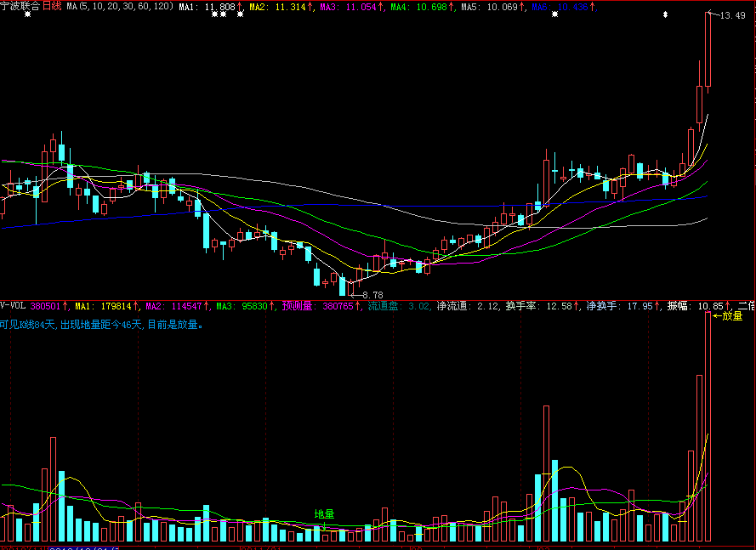Select the tallest red volume bar beside 放量

[708, 427]
